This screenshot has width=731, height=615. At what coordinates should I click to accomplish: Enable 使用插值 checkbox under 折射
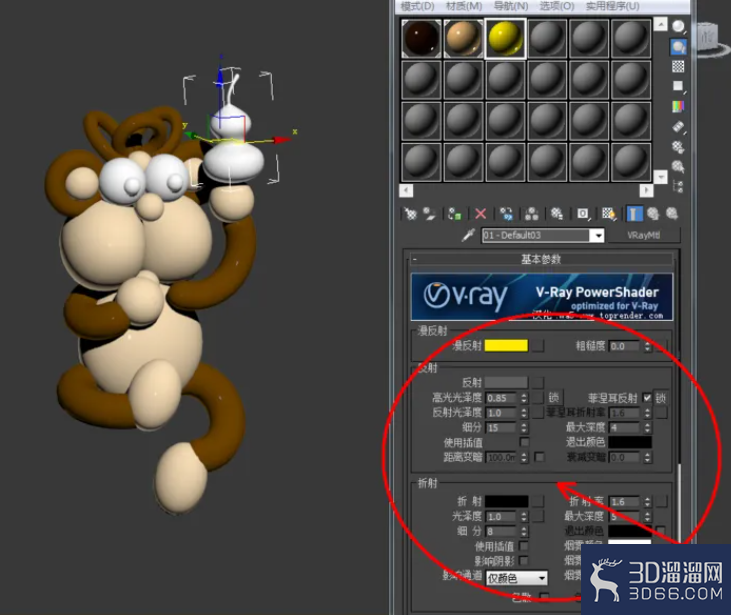click(524, 546)
